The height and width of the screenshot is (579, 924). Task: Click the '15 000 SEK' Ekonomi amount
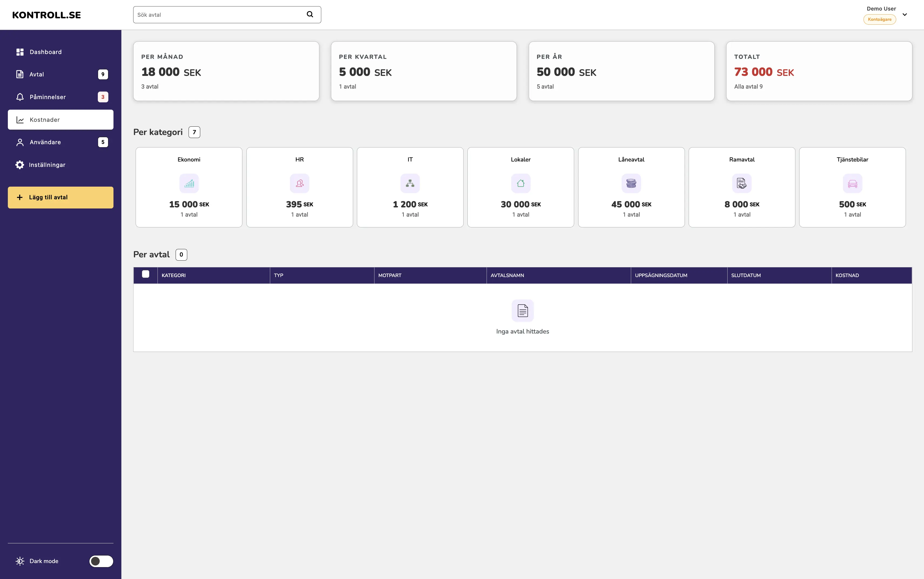pos(189,204)
